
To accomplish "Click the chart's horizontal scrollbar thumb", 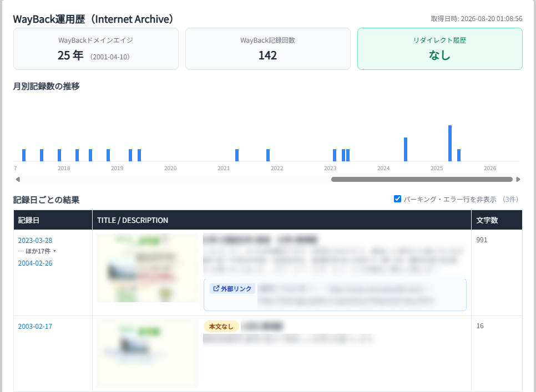I will [x=422, y=179].
